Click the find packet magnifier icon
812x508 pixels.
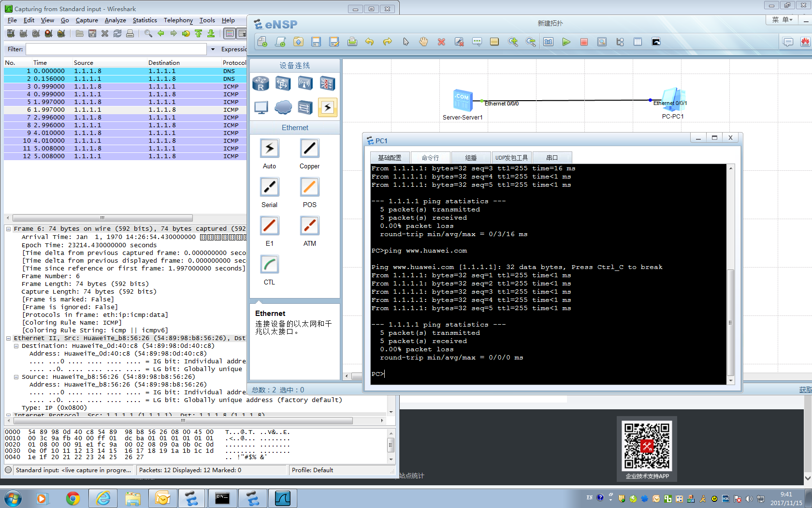tap(148, 33)
